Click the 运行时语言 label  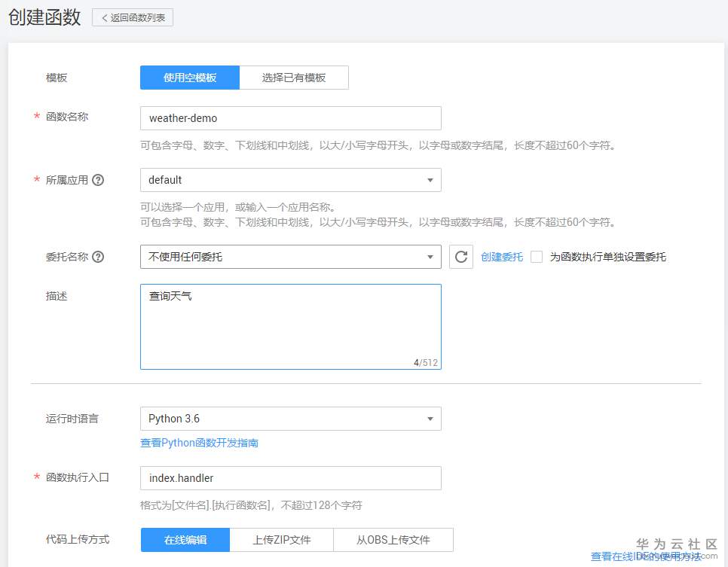72,419
